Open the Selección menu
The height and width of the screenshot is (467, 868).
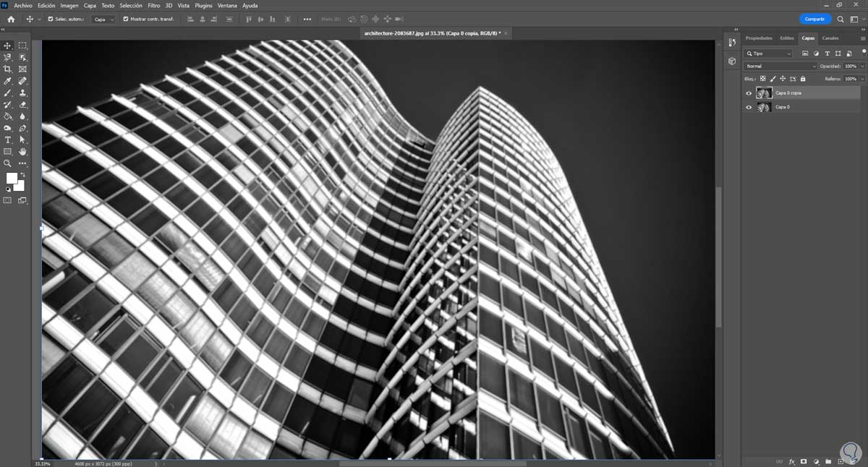131,5
